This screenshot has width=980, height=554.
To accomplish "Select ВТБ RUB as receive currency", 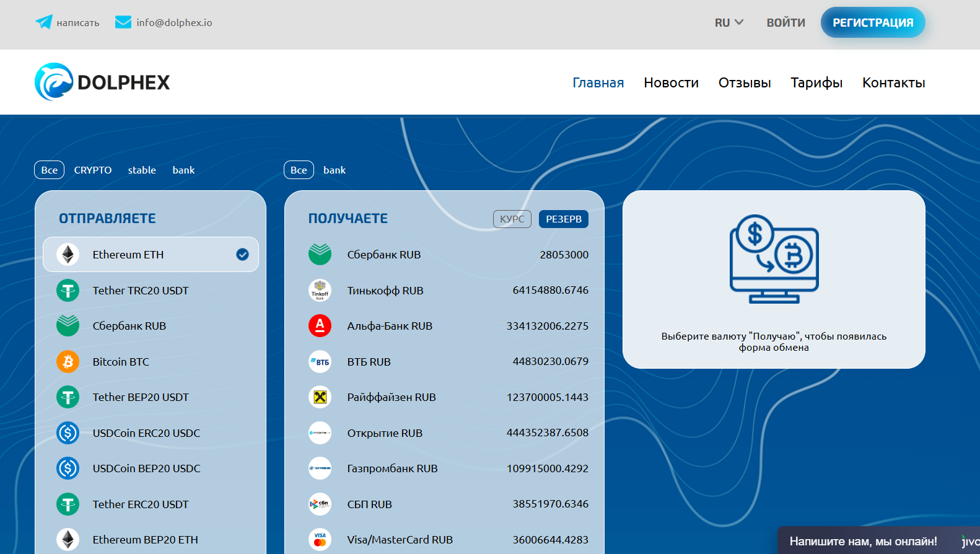I will tap(444, 362).
